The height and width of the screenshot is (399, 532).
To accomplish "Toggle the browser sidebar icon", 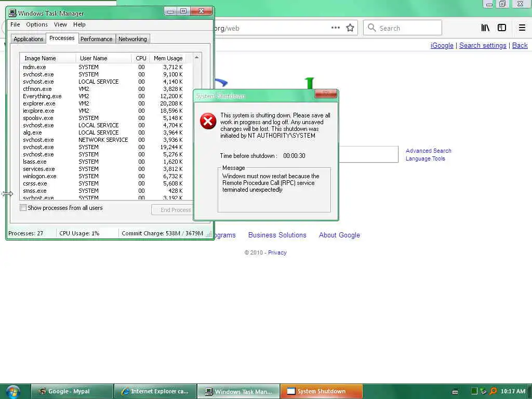I will pyautogui.click(x=501, y=28).
